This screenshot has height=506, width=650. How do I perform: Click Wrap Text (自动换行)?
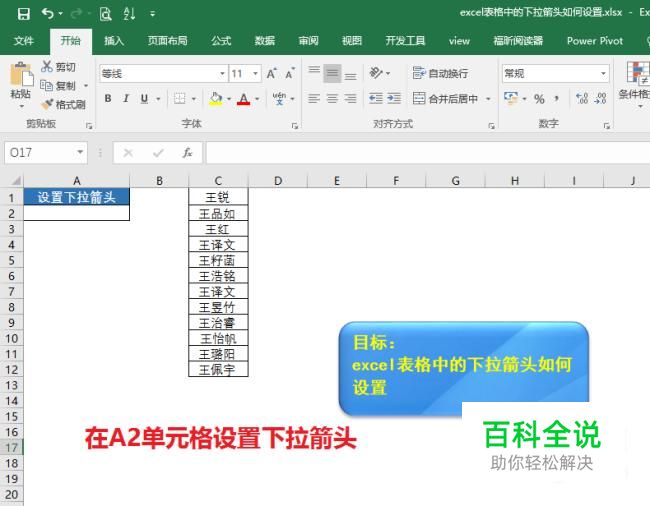pyautogui.click(x=440, y=73)
